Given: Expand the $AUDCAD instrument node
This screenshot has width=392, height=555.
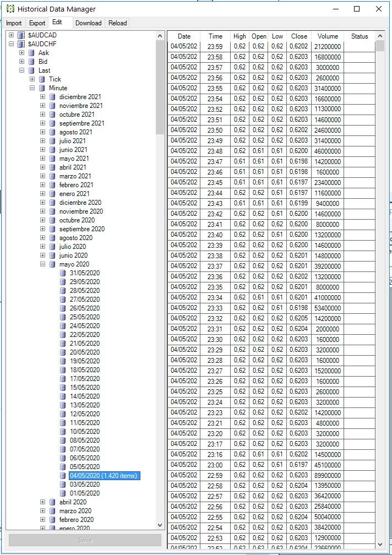Looking at the screenshot, I should coord(12,35).
